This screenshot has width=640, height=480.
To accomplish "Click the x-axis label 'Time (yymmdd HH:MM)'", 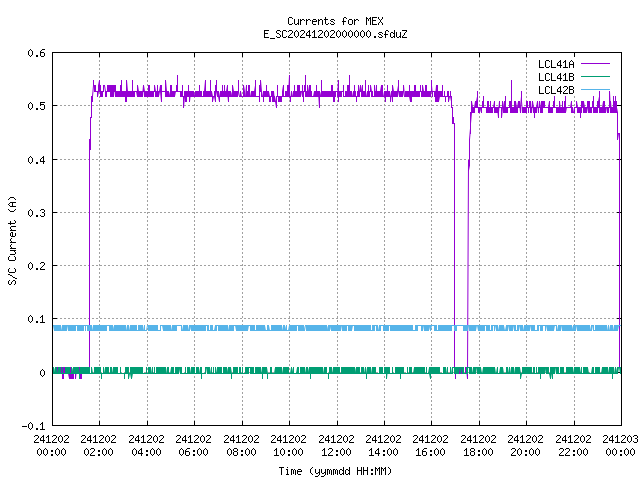I will [x=335, y=471].
